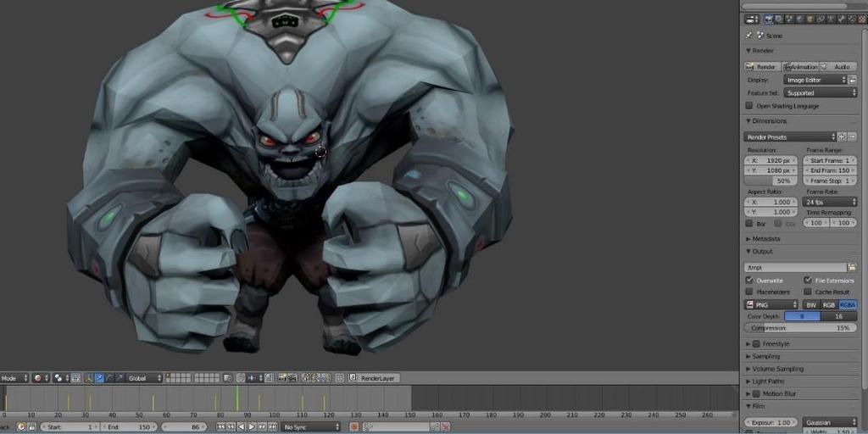Expand Light Paths panel
This screenshot has height=434, width=868.
tap(767, 381)
